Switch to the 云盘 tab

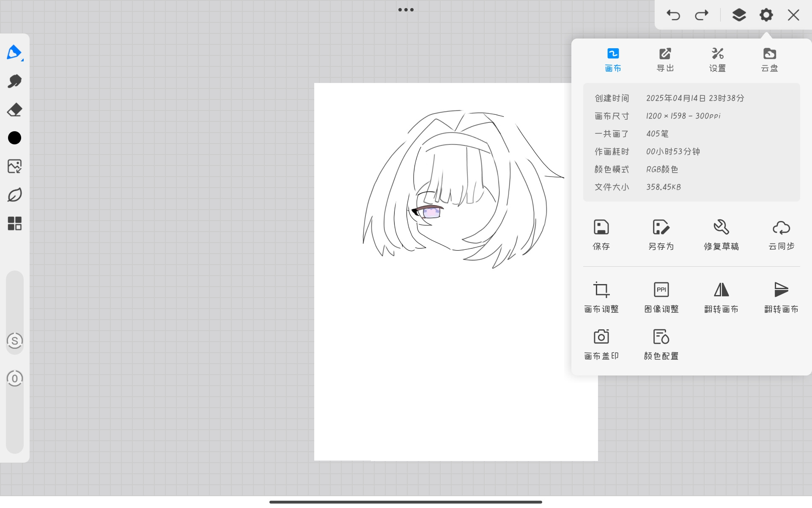pyautogui.click(x=769, y=60)
